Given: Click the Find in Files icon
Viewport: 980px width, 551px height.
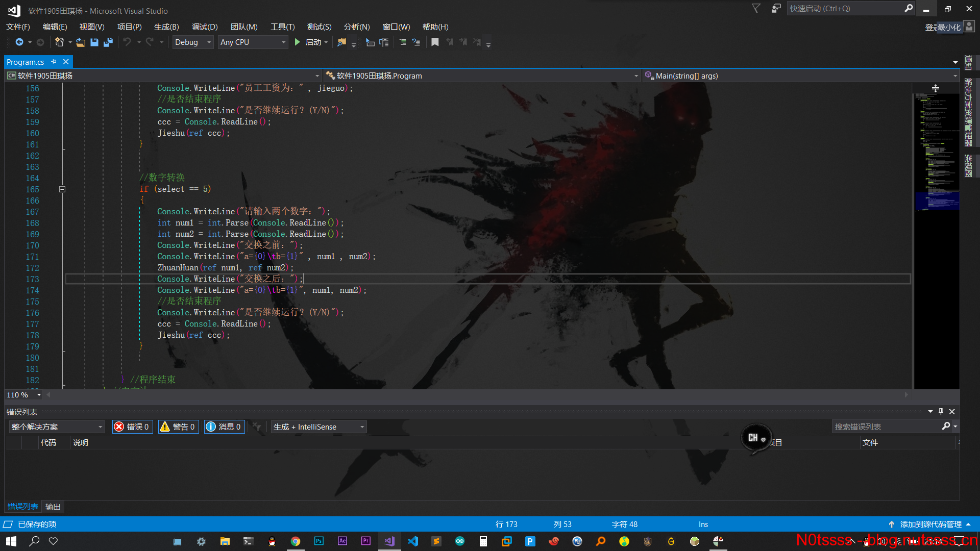Looking at the screenshot, I should 342,42.
